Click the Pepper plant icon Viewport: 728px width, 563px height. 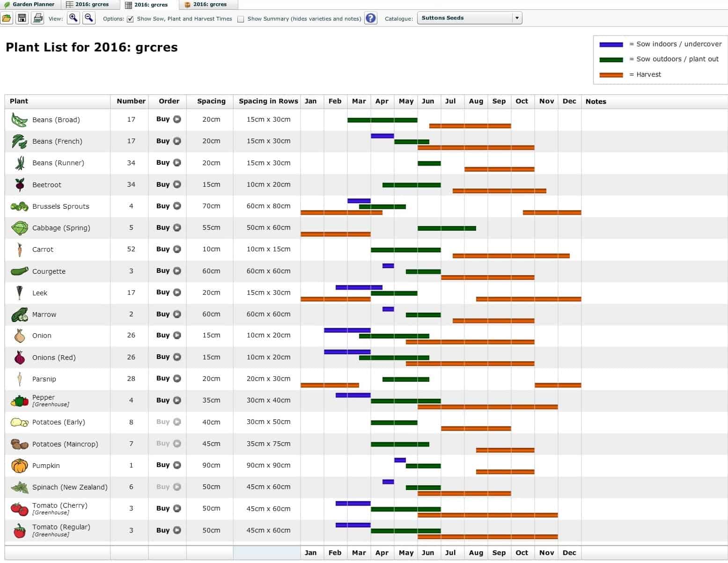(x=19, y=401)
